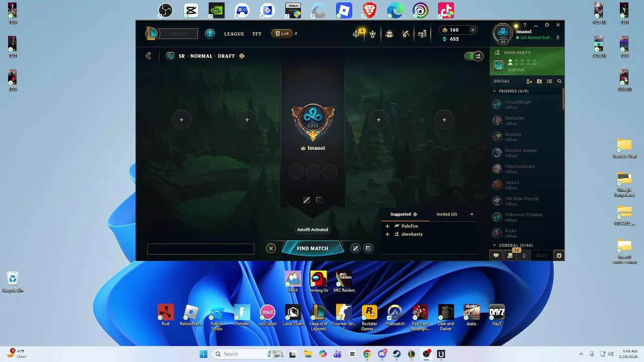Click the friends list scrollbar
The image size is (644, 362).
pos(563,98)
